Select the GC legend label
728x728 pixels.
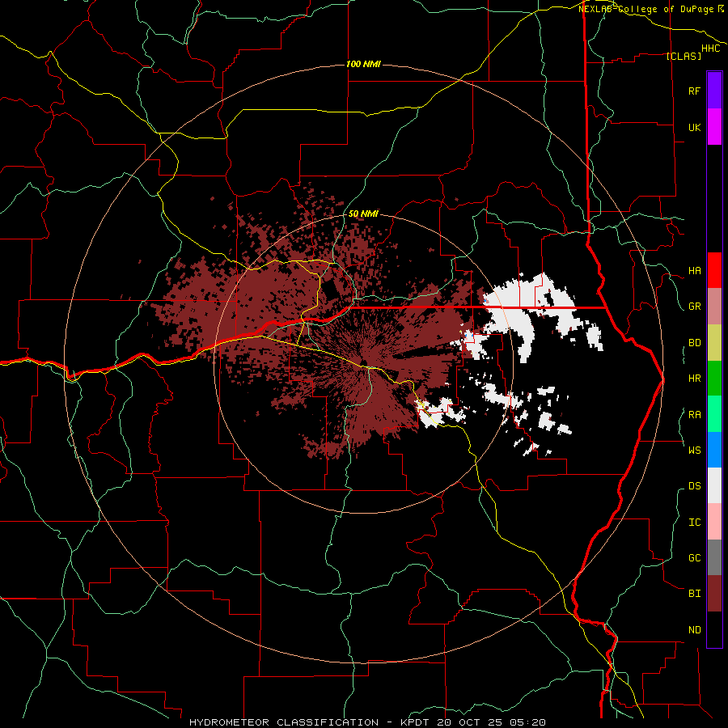tap(694, 557)
